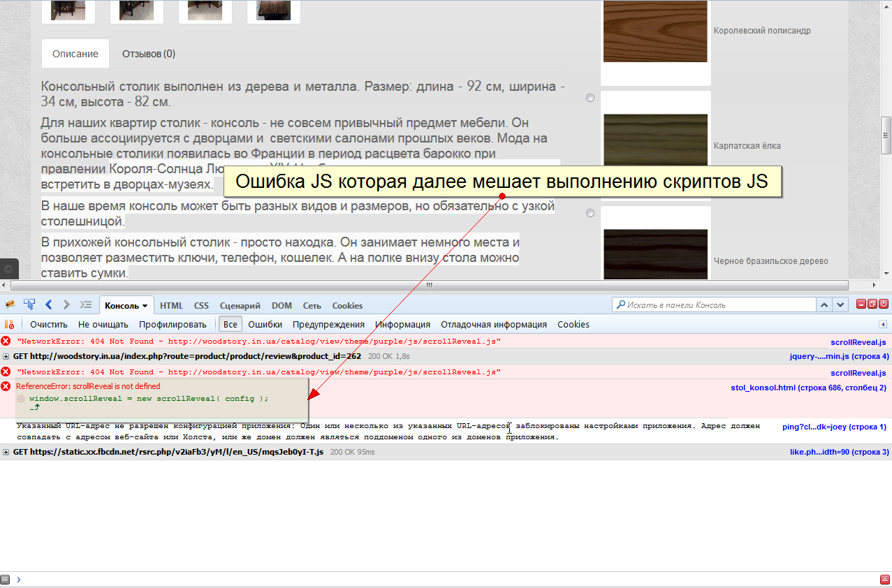Filter console by Предупреждения
The width and height of the screenshot is (892, 588).
(x=328, y=324)
